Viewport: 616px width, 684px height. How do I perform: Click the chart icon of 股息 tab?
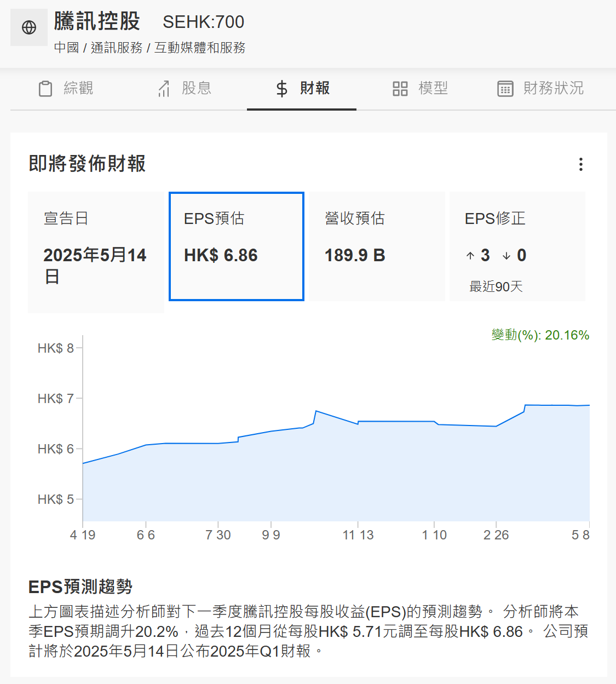pos(164,89)
